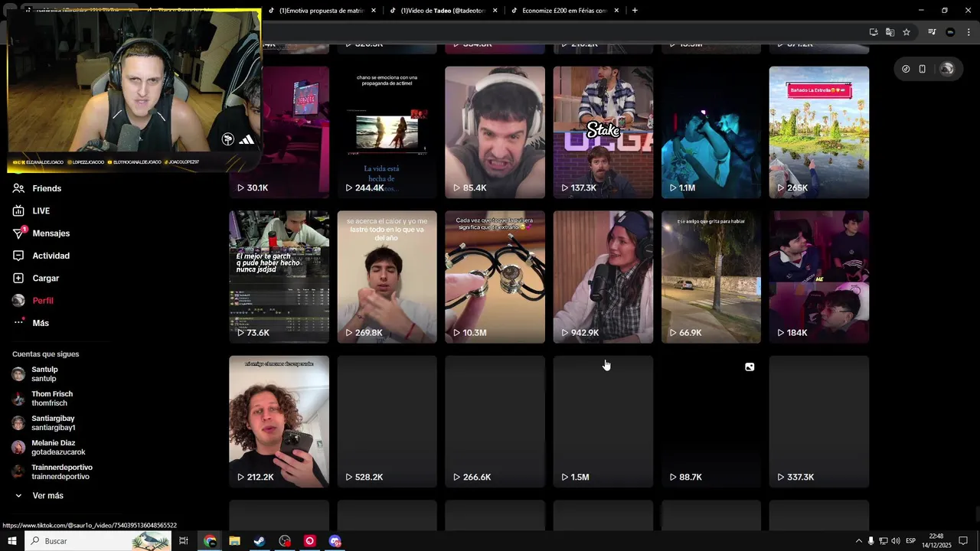This screenshot has width=980, height=551.
Task: Switch to Economize £200 em Férias tab
Action: click(x=565, y=11)
